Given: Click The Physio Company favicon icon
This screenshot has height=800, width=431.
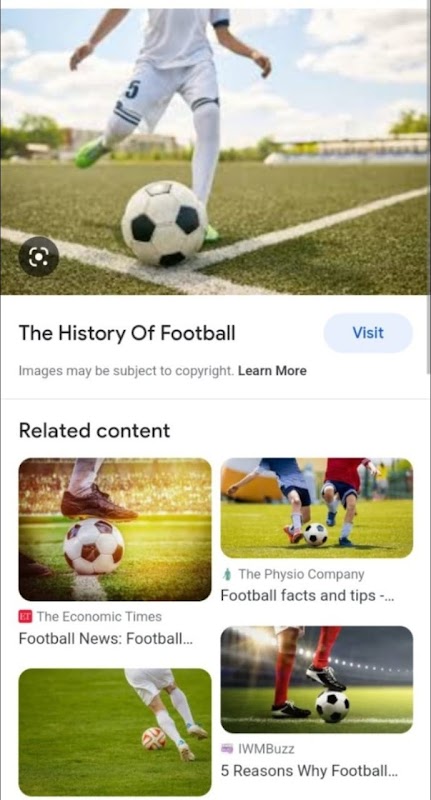Looking at the screenshot, I should [x=227, y=574].
